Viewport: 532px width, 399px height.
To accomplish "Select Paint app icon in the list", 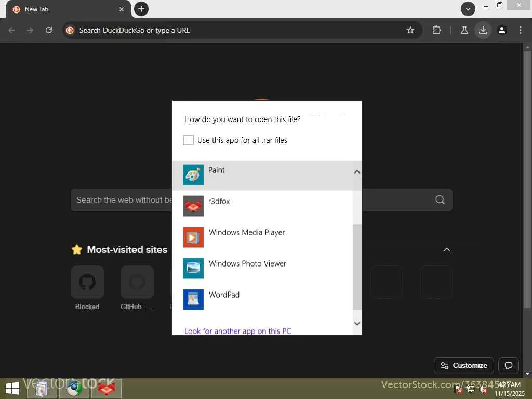I will click(x=193, y=175).
